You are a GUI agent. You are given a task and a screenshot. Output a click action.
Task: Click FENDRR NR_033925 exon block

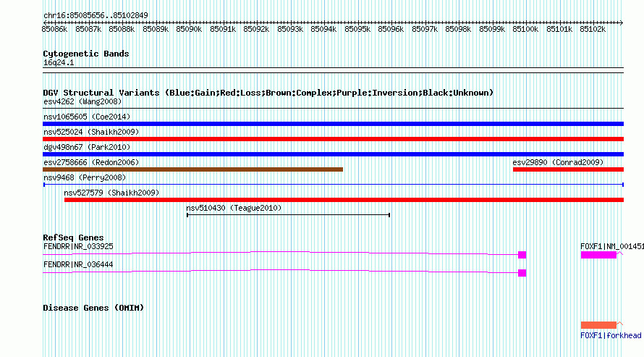tap(522, 255)
